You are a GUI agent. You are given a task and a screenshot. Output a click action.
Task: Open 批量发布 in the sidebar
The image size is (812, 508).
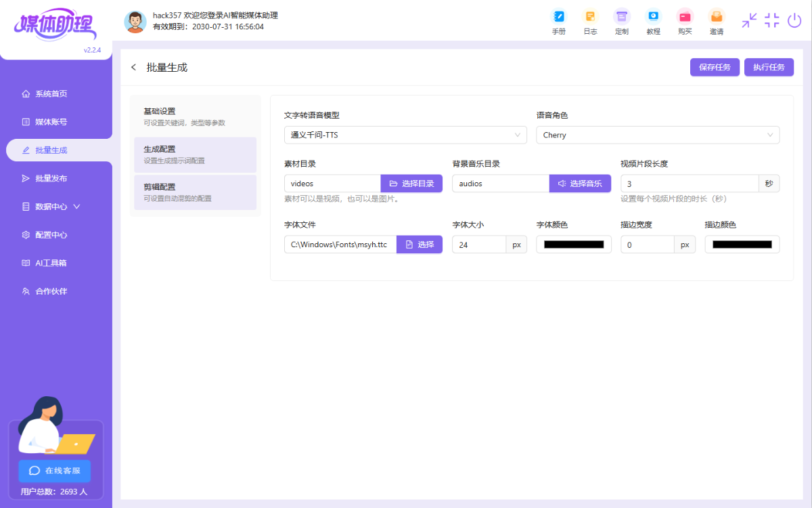tap(51, 178)
